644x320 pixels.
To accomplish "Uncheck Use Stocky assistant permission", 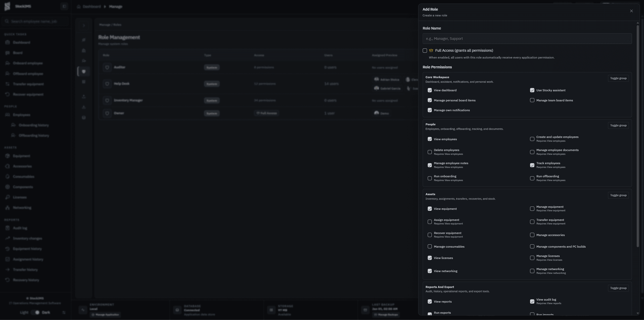I will [532, 90].
